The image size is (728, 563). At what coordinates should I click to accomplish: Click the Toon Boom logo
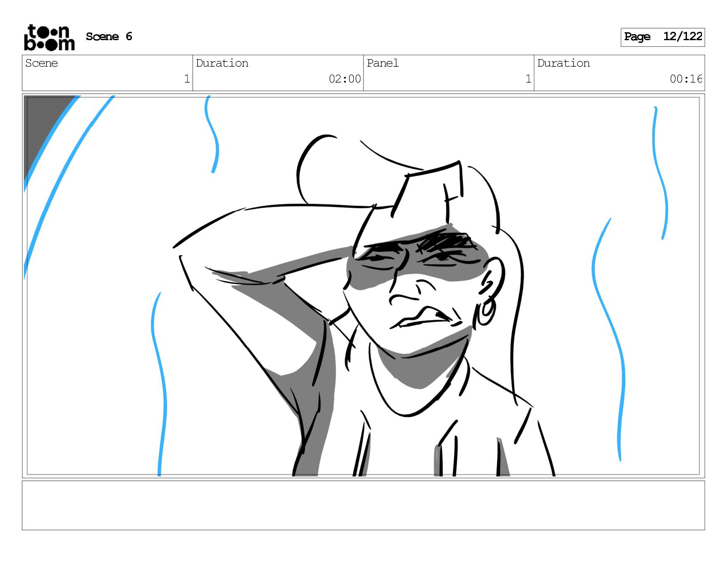click(49, 38)
